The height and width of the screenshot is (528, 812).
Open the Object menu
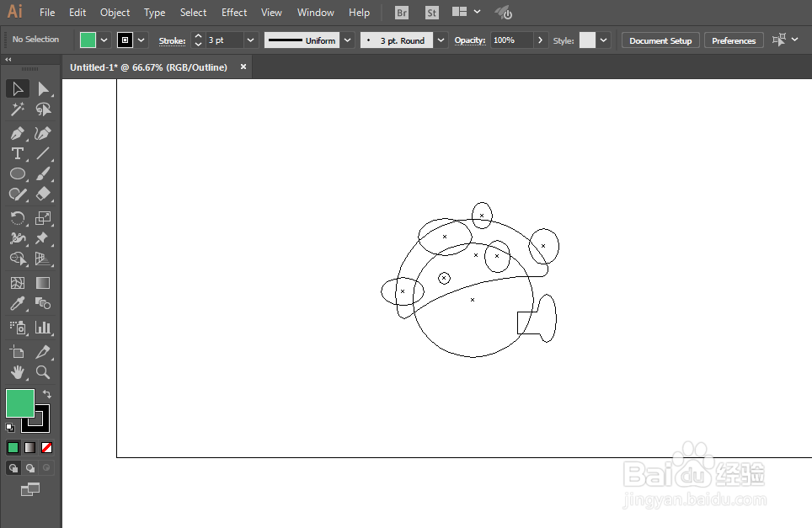coord(115,13)
